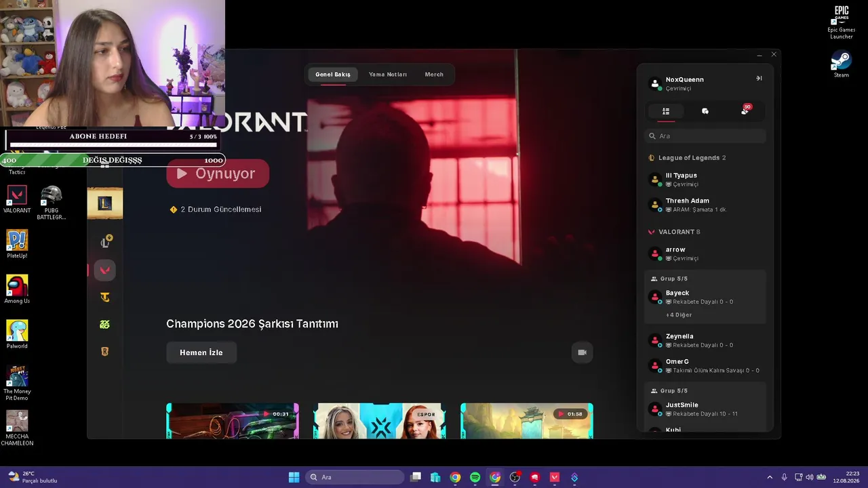Select friend arrow in VALORANT list
Screen dimensions: 868x488
705,253
